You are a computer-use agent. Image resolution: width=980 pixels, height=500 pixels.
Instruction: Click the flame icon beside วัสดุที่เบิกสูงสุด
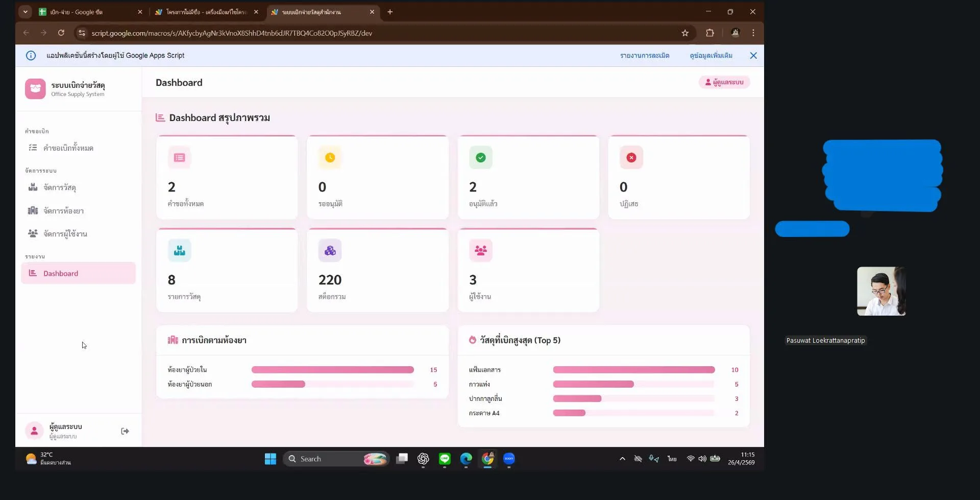tap(473, 340)
